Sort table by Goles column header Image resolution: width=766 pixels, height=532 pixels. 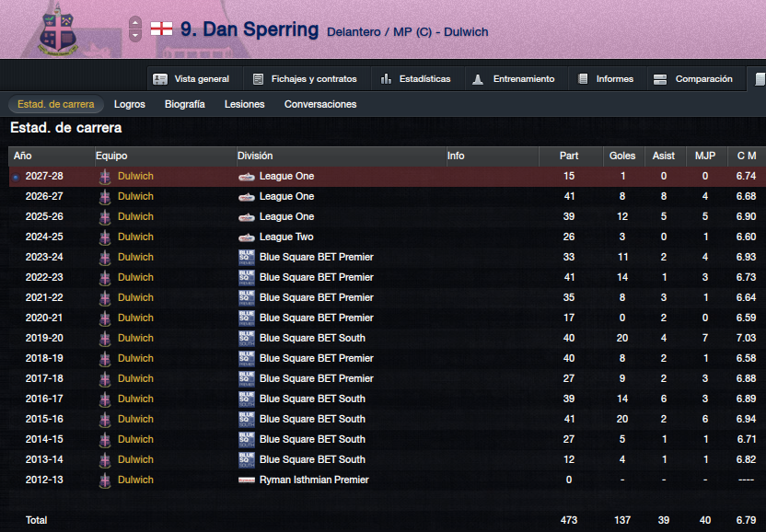(624, 156)
